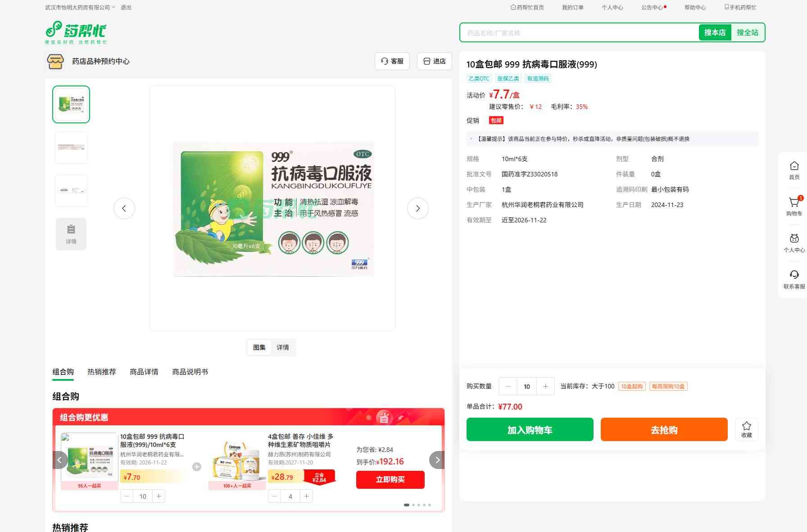Focus the drug name search field
The image size is (807, 532).
click(579, 33)
